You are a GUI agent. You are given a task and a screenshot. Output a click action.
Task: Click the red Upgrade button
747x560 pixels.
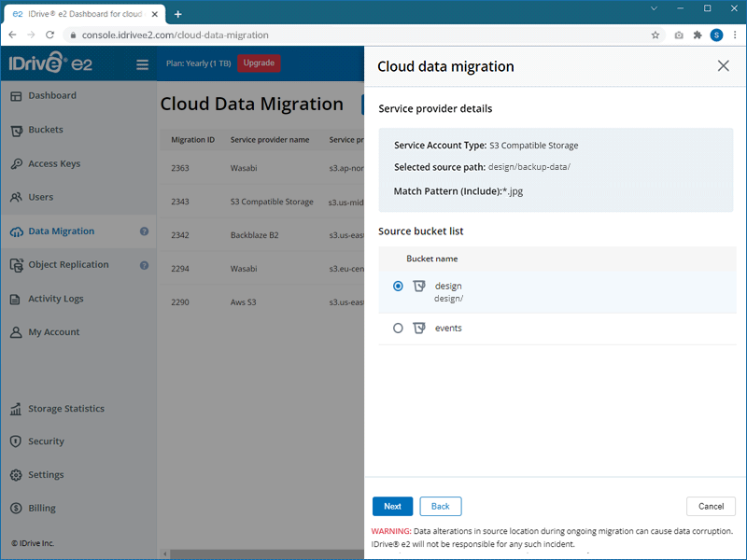point(259,63)
